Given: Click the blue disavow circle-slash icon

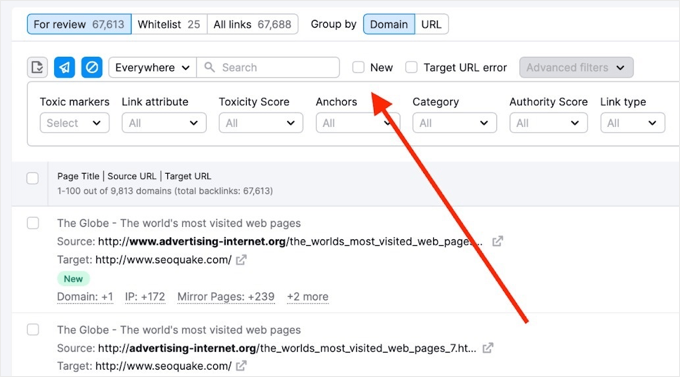Looking at the screenshot, I should 92,68.
